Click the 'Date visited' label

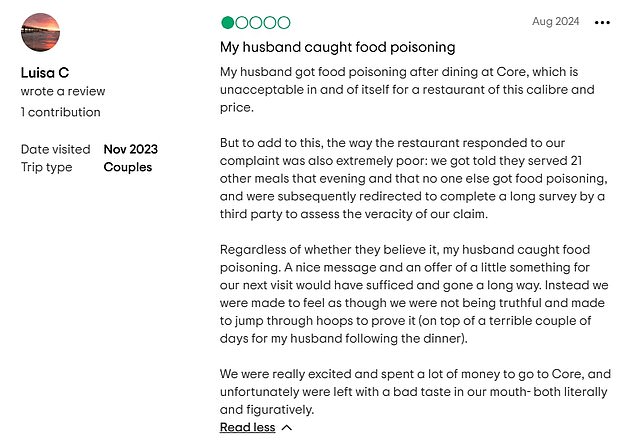55,149
